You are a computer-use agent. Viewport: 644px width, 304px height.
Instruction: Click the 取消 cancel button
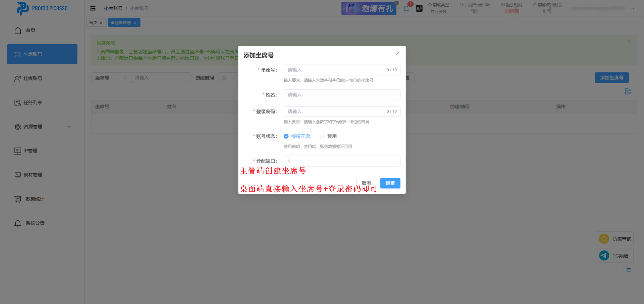coord(366,183)
